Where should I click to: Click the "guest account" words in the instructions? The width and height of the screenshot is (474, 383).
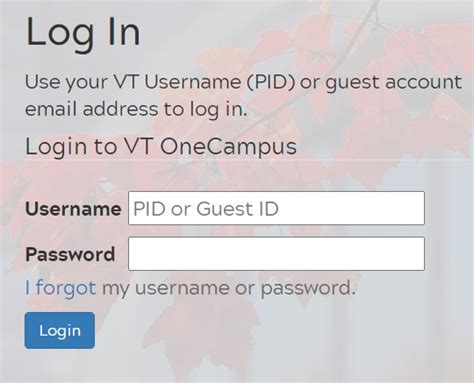(394, 83)
